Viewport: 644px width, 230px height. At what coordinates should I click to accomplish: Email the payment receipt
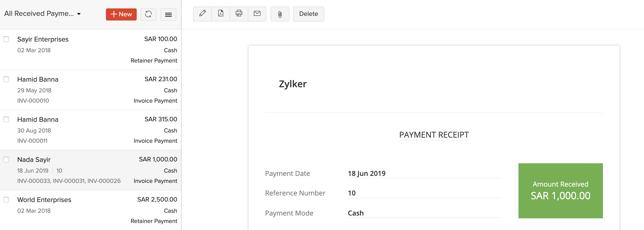point(257,14)
